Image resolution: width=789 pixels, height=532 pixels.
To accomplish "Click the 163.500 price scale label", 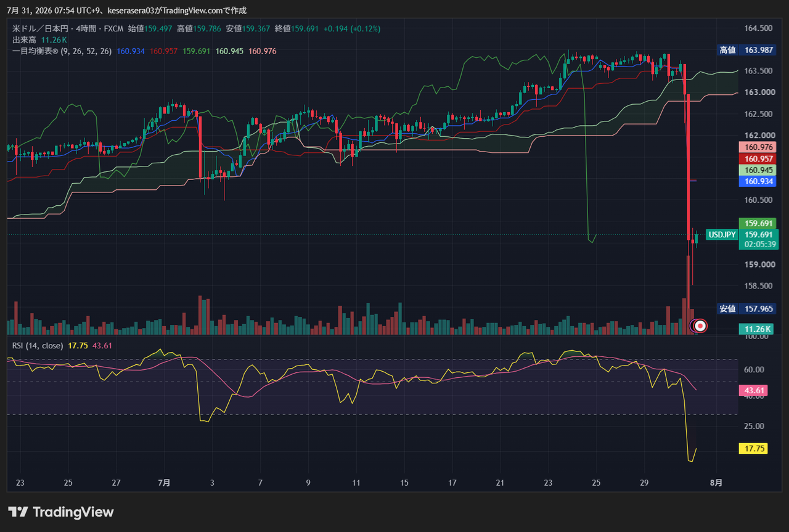I will point(758,72).
